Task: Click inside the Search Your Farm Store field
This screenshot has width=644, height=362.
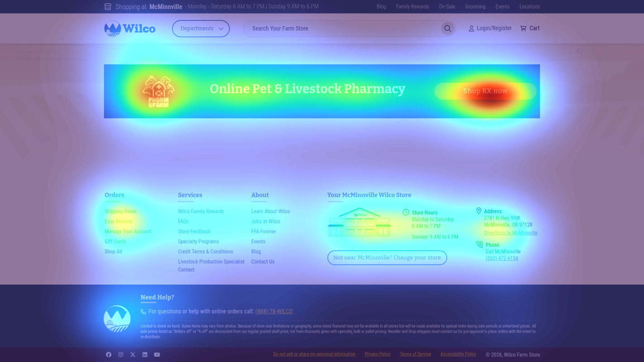Action: tap(340, 28)
